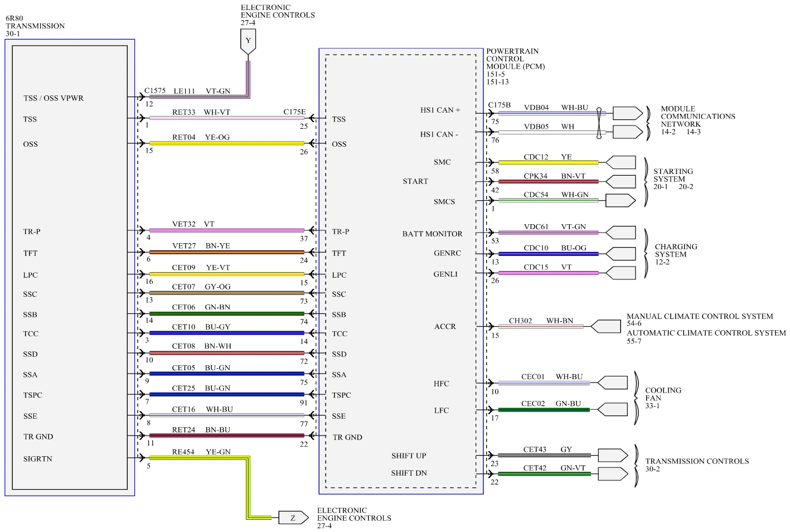Viewport: 790px width, 532px height.
Task: Click the connector symbol at CDC15 VT wire
Action: coord(621,273)
